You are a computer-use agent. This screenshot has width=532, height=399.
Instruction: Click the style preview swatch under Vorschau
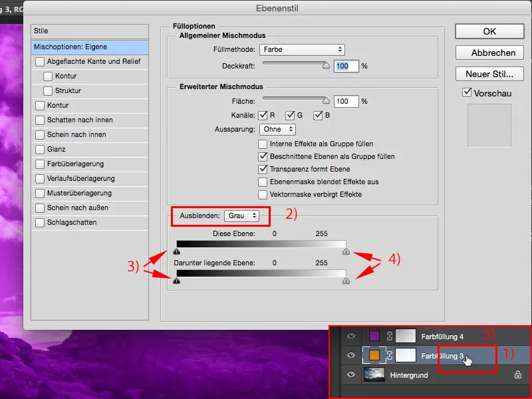(x=489, y=126)
